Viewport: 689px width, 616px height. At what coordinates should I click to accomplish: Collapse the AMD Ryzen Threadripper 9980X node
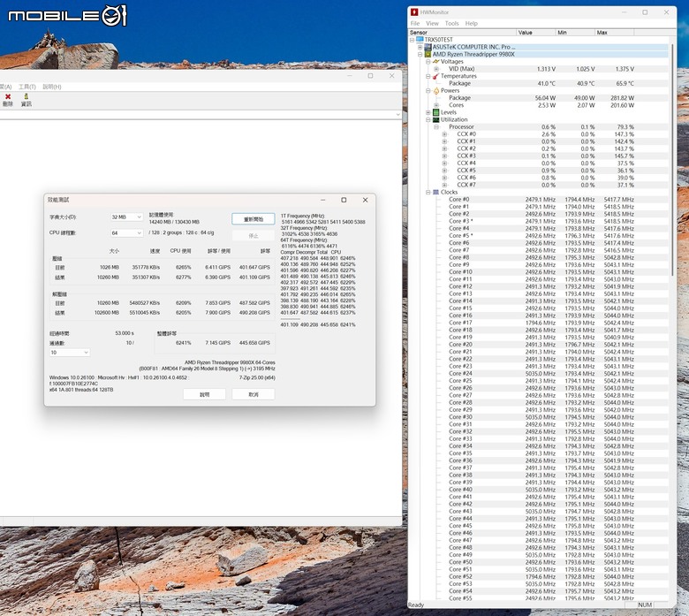(x=420, y=55)
